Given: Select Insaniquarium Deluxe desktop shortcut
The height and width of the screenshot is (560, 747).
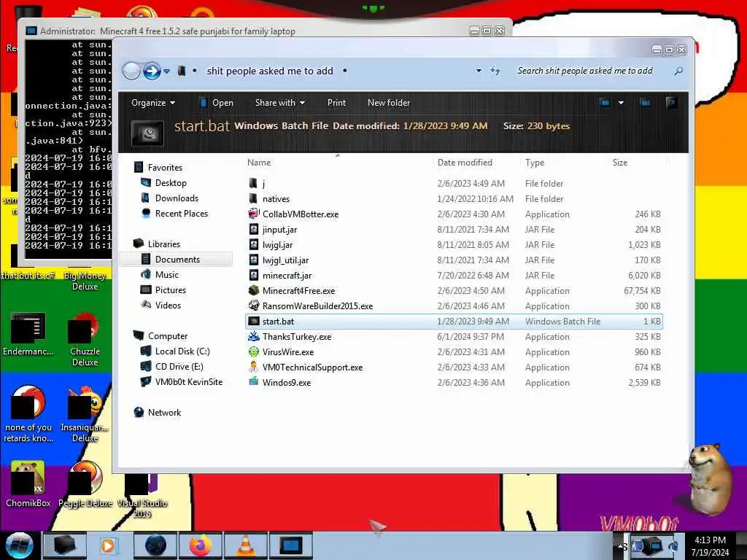Looking at the screenshot, I should pyautogui.click(x=85, y=414).
